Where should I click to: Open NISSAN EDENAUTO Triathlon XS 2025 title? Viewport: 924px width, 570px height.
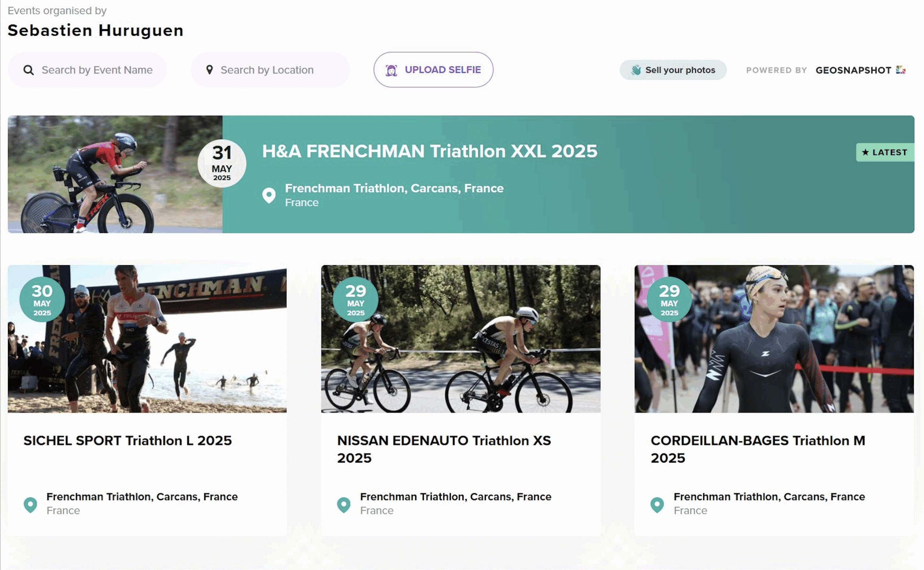pyautogui.click(x=444, y=450)
